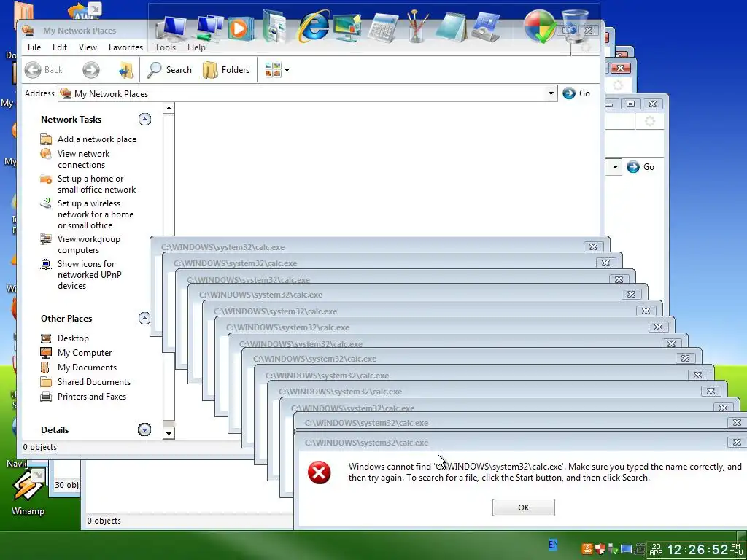Click View workgroup computers
Screen dimensions: 747x560
pos(88,244)
